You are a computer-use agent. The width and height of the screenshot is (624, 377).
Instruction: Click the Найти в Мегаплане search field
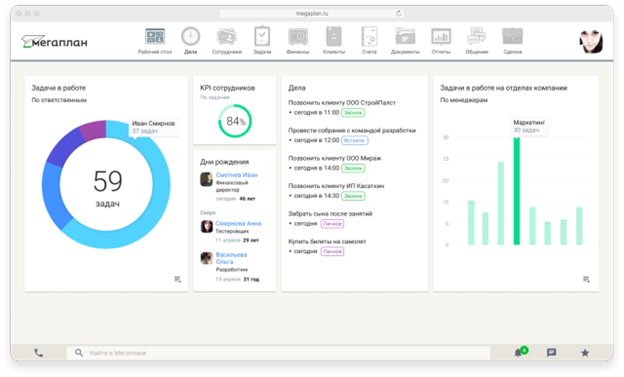click(279, 353)
